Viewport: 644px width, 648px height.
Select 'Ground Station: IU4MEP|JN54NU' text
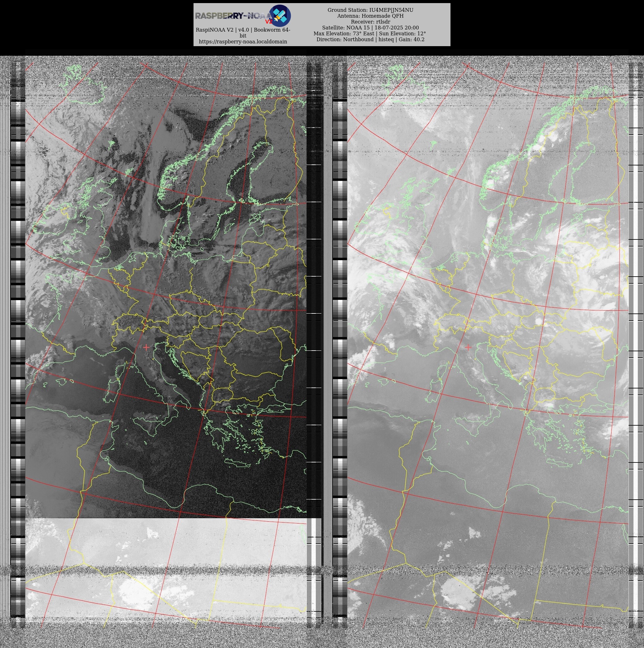point(370,10)
